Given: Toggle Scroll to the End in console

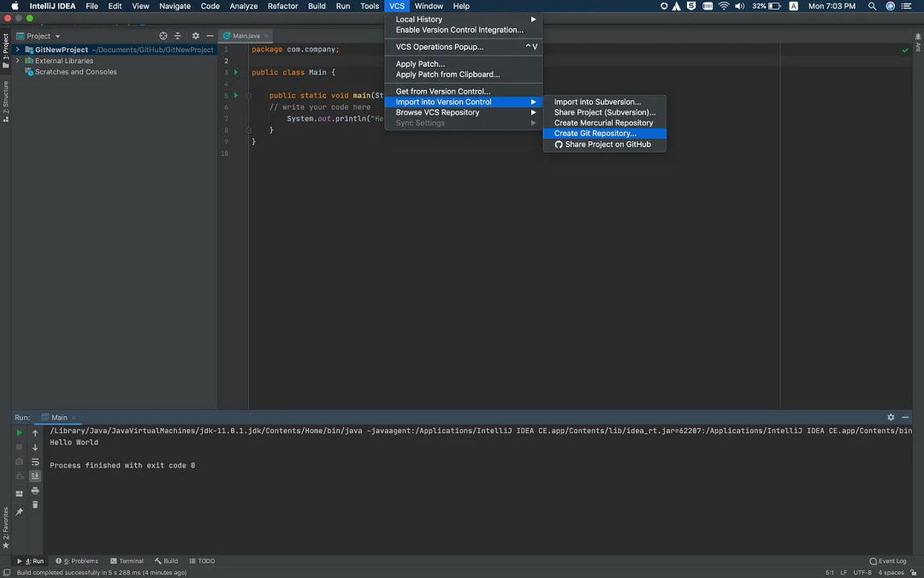Looking at the screenshot, I should pyautogui.click(x=35, y=476).
